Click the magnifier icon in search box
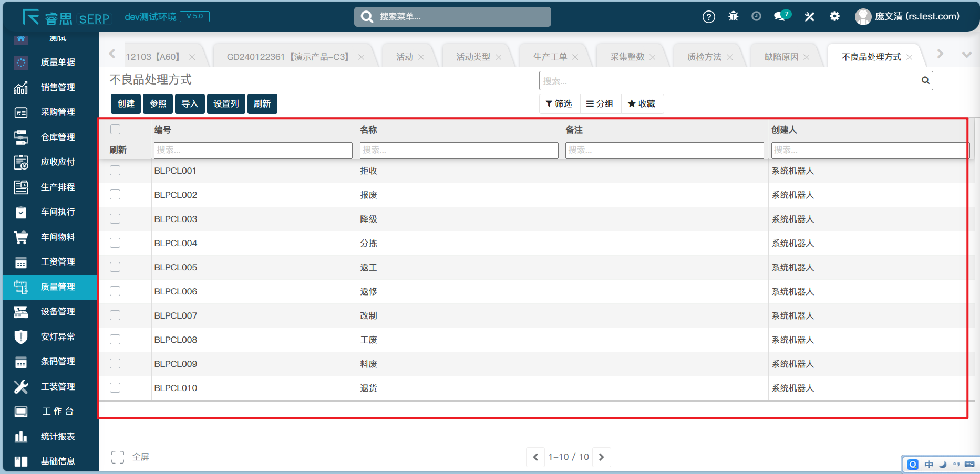The image size is (980, 474). (x=925, y=80)
